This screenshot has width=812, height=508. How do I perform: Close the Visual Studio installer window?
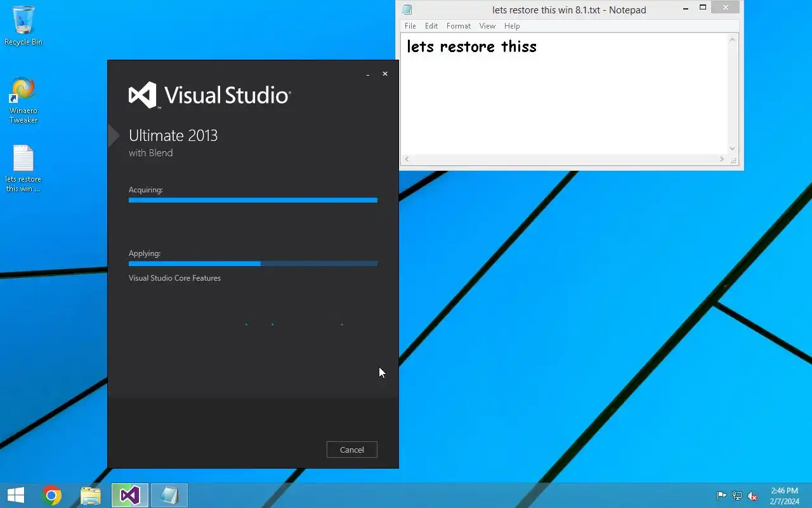(384, 74)
